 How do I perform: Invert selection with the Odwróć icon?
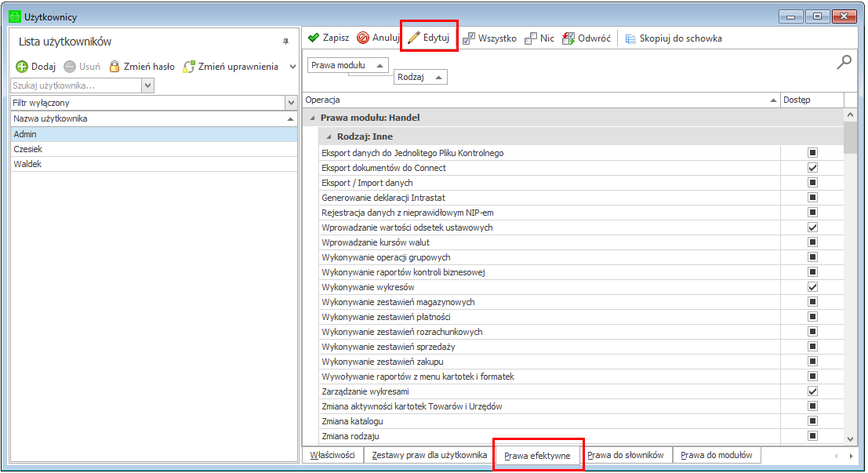(568, 38)
